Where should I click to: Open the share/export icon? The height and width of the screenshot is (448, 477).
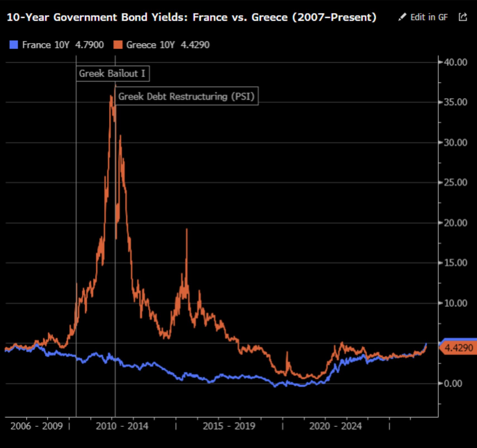point(463,17)
